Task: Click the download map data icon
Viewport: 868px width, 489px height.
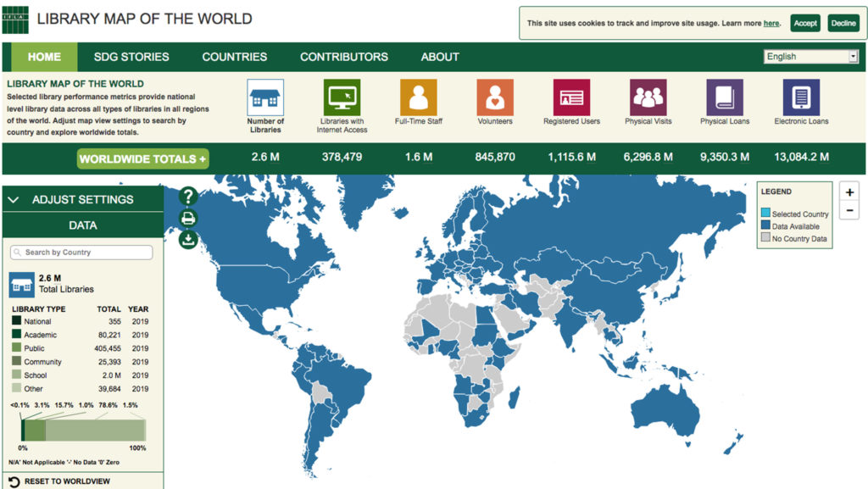Action: 188,240
